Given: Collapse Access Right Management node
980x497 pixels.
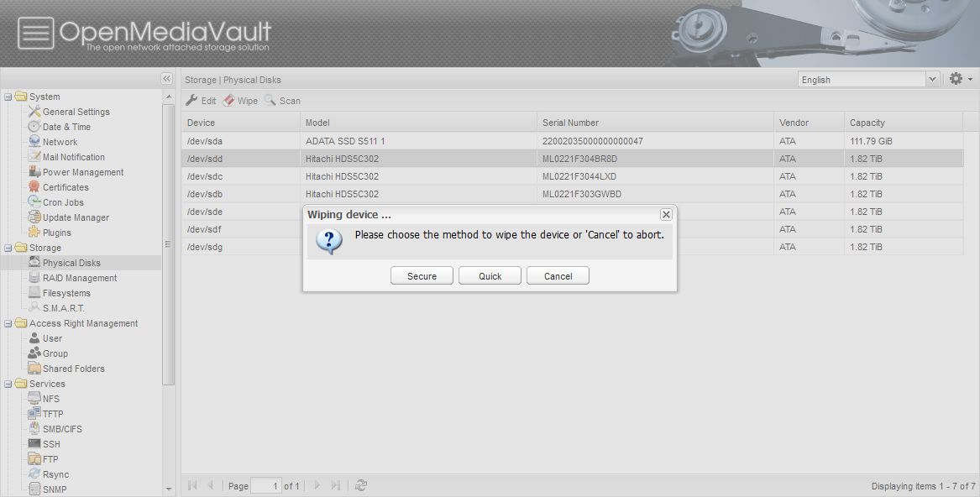Looking at the screenshot, I should coord(8,324).
